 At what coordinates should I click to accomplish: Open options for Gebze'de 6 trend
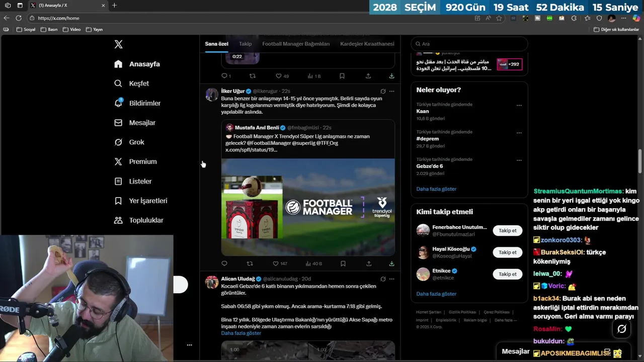pos(519,160)
